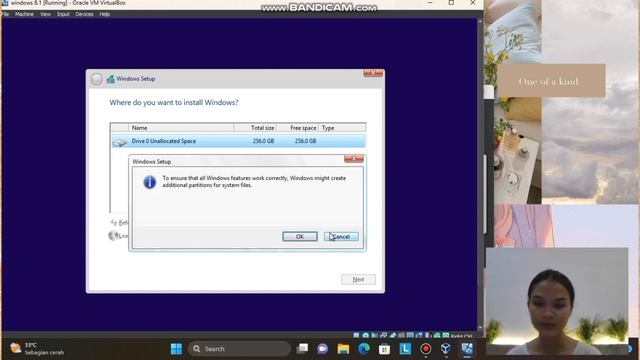Minimize the VirtualBox VM window
The height and width of the screenshot is (360, 640).
coord(430,3)
